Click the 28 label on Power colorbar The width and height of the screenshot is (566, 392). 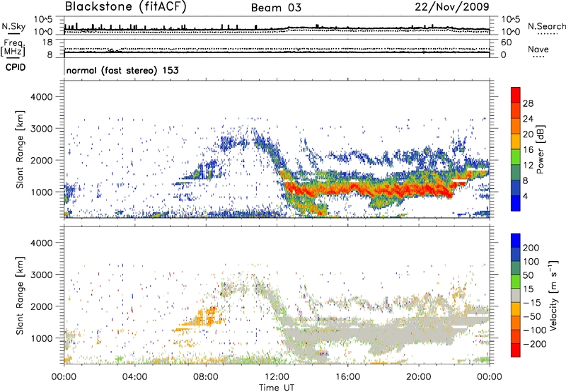pos(528,103)
